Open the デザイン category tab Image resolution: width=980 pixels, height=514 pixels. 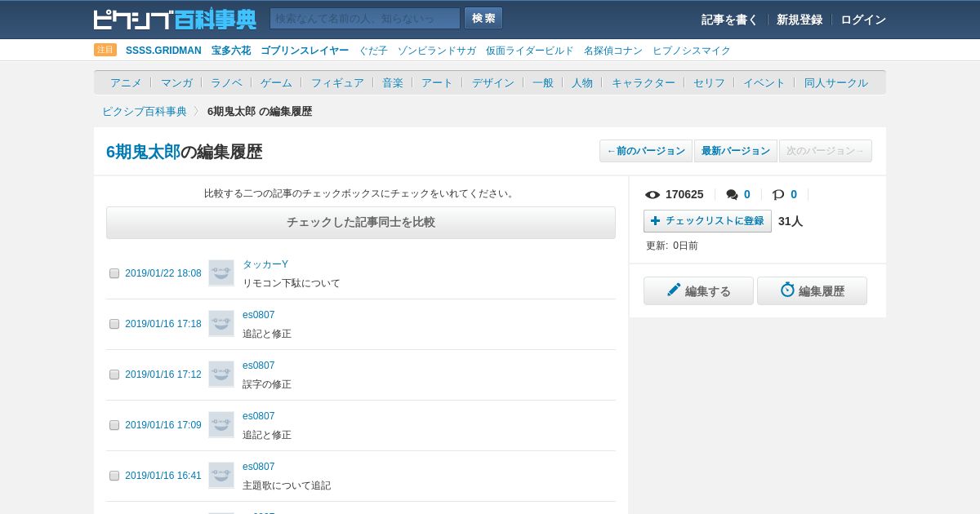(493, 82)
